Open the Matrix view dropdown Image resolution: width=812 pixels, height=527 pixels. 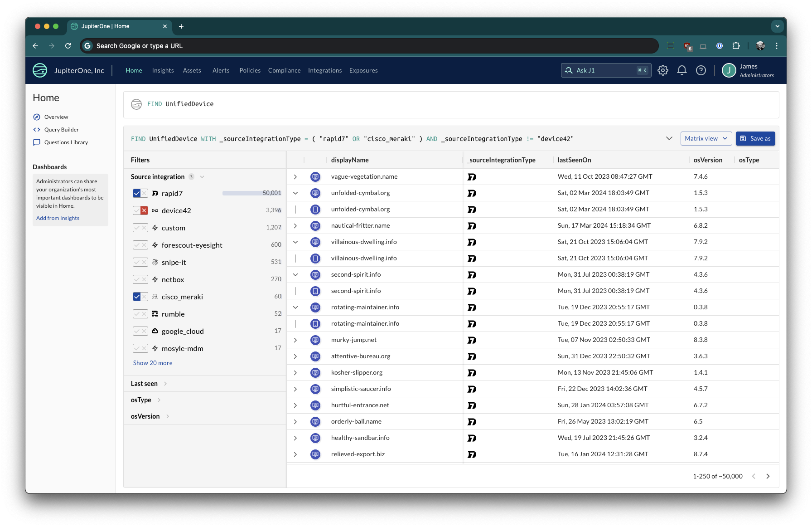click(706, 138)
